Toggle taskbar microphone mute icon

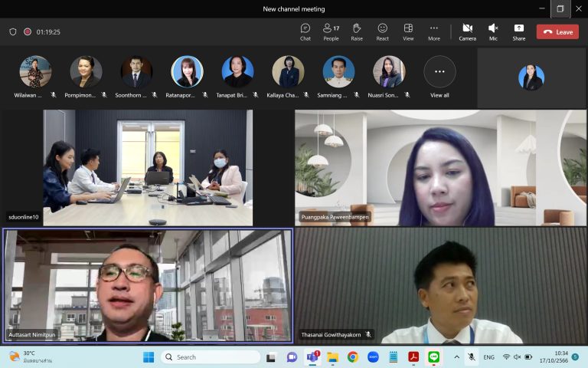tap(472, 357)
